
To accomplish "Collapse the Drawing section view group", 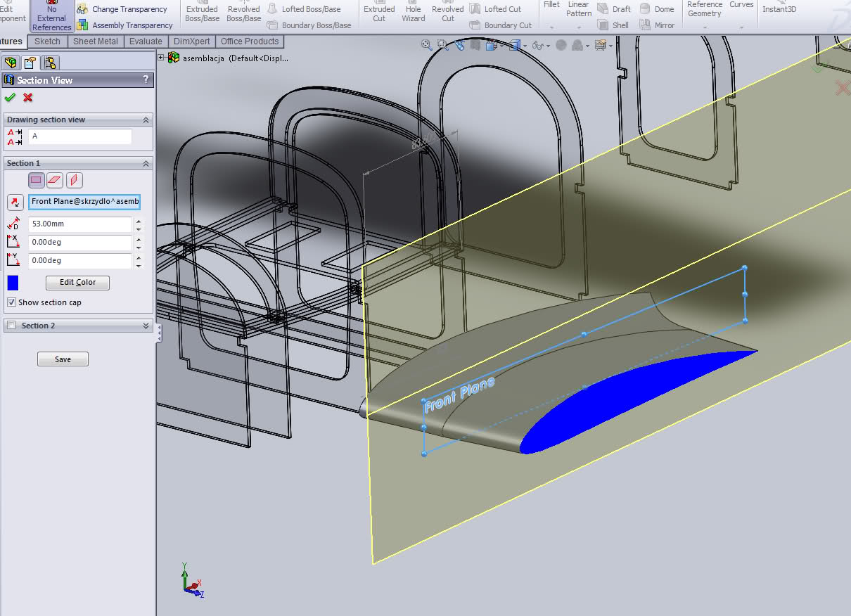I will pos(146,120).
